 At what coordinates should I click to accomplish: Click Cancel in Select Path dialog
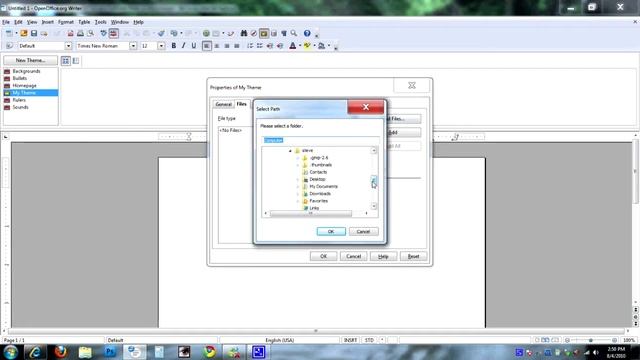(363, 231)
